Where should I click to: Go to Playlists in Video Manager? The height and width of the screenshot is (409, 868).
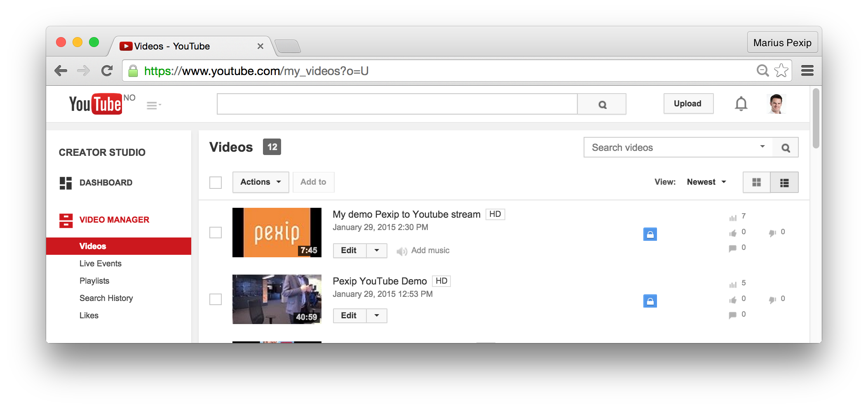pyautogui.click(x=94, y=281)
